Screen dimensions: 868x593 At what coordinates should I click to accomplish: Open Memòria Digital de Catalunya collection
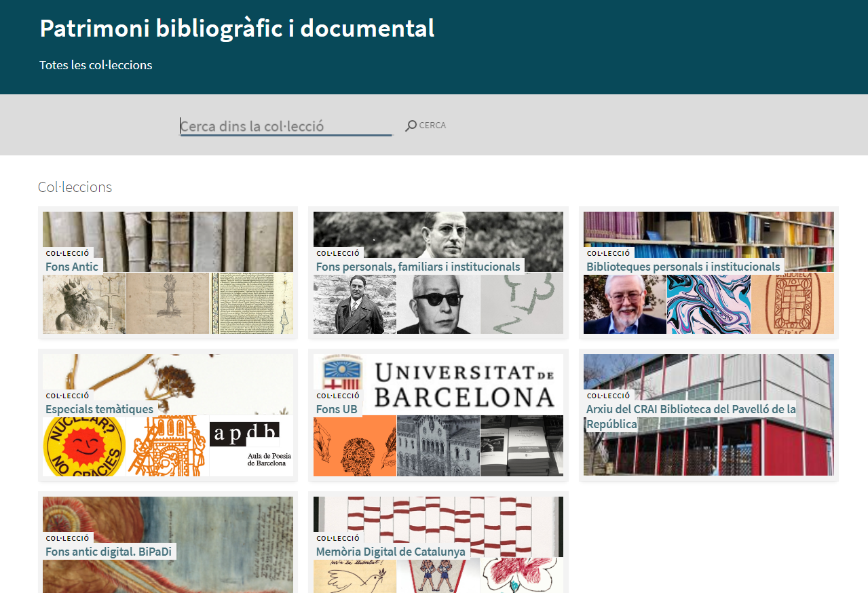[390, 552]
